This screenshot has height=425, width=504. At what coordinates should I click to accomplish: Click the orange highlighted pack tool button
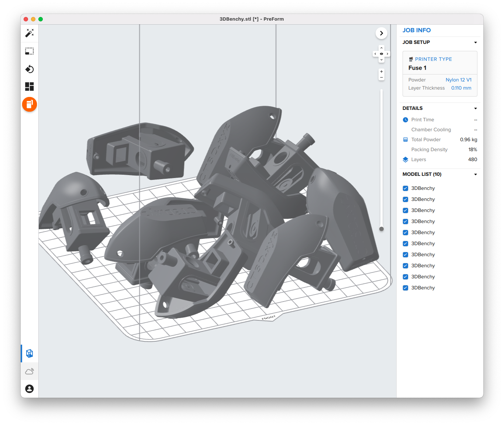click(30, 104)
